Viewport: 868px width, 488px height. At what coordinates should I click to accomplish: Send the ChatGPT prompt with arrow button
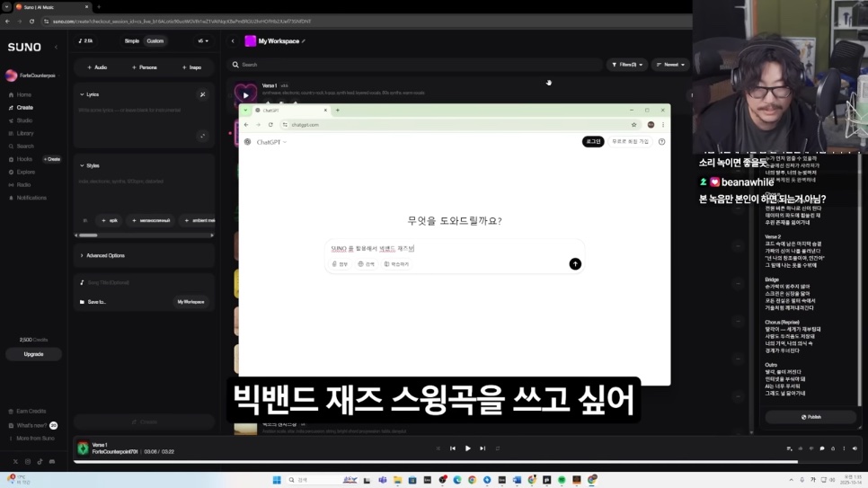(575, 263)
